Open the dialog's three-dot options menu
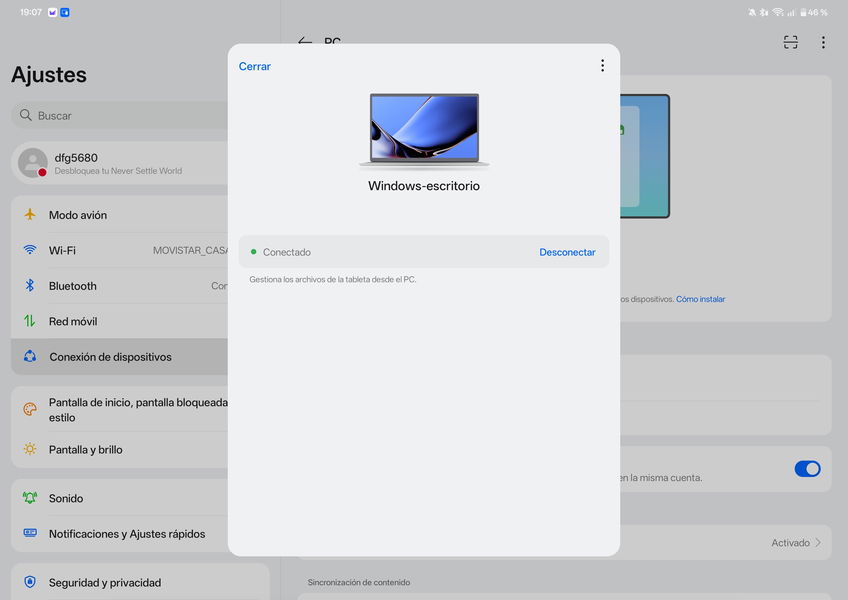 pos(602,66)
